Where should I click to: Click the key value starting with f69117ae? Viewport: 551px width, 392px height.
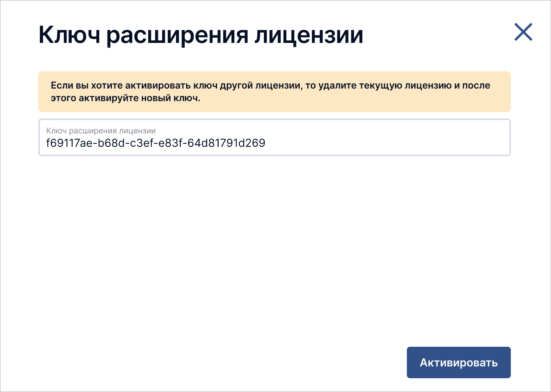pos(156,143)
